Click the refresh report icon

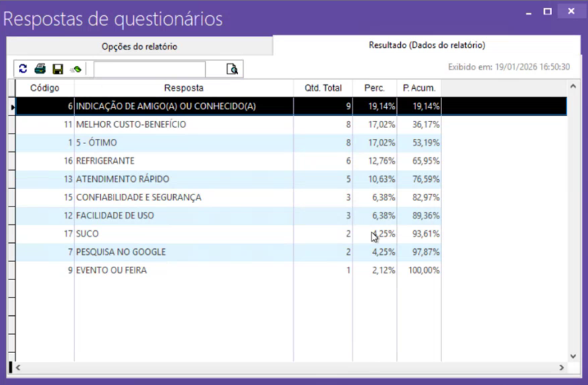coord(23,68)
